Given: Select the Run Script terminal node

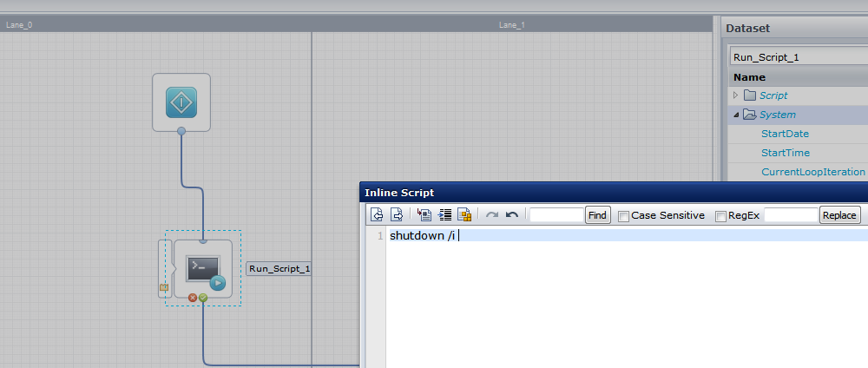Looking at the screenshot, I should [x=202, y=268].
